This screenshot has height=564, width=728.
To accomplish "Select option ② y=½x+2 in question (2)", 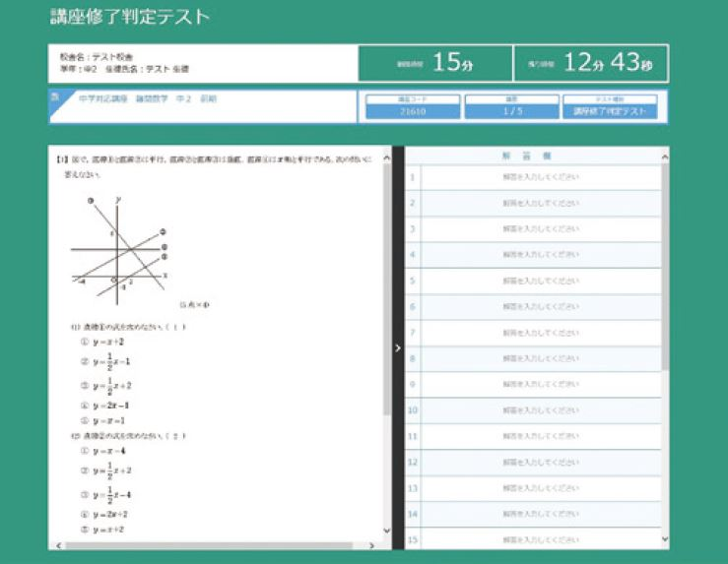I will pos(105,470).
